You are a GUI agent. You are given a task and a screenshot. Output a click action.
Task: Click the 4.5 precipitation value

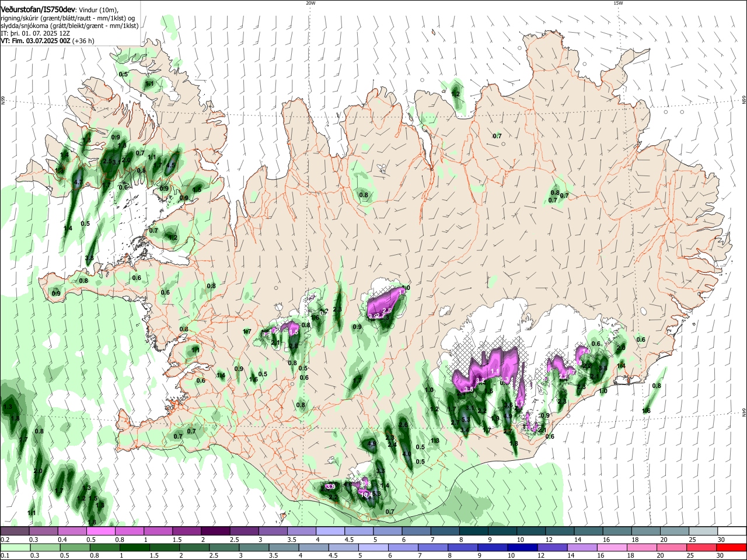(170, 165)
